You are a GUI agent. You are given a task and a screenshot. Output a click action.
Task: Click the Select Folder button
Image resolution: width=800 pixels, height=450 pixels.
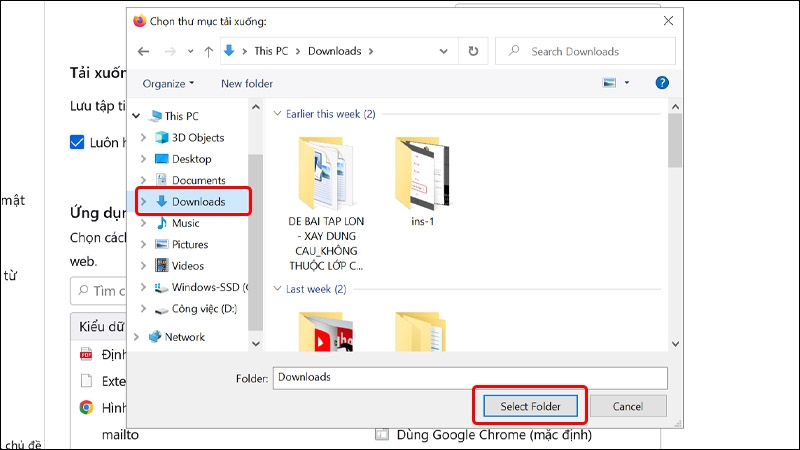click(530, 406)
